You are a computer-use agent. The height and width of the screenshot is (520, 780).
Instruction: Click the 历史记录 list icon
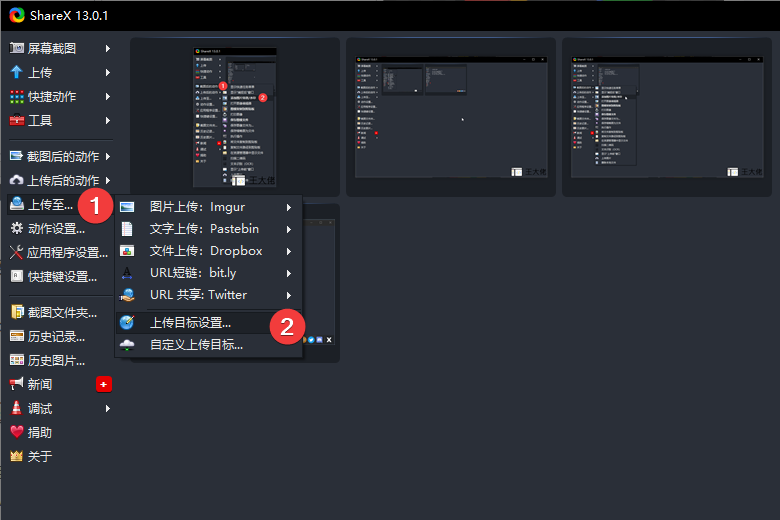point(16,336)
